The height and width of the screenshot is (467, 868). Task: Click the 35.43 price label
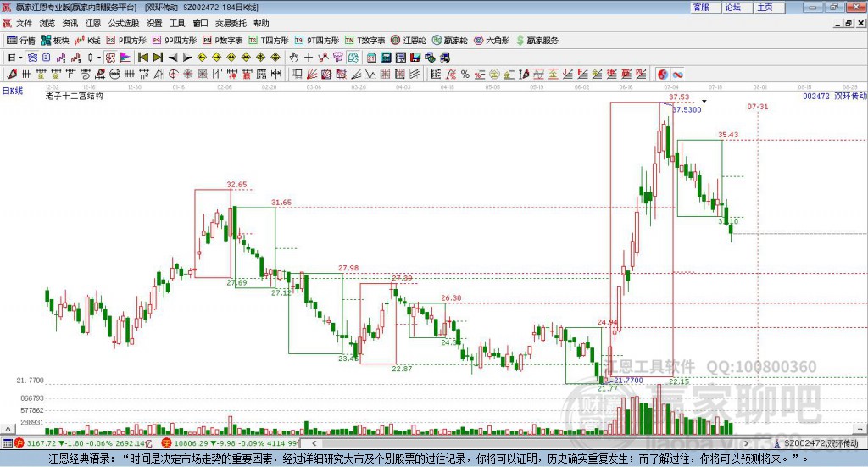[728, 135]
